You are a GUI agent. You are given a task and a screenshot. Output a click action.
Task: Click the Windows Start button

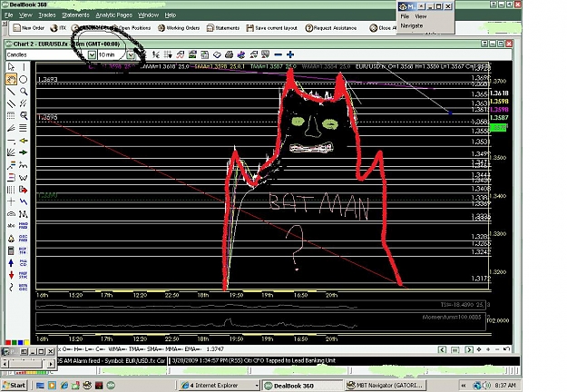click(x=15, y=386)
